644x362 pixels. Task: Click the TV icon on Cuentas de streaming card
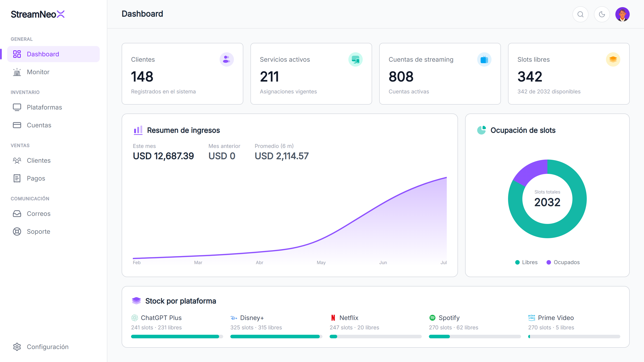(x=484, y=59)
